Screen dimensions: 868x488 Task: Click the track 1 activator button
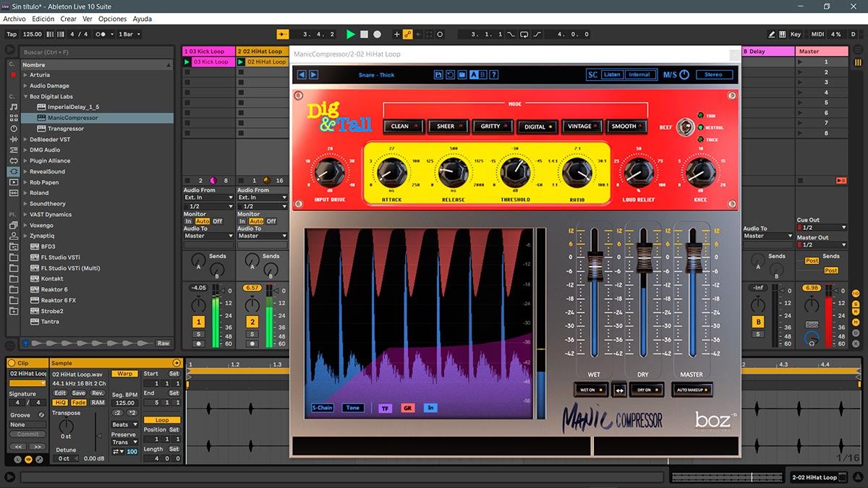click(198, 322)
